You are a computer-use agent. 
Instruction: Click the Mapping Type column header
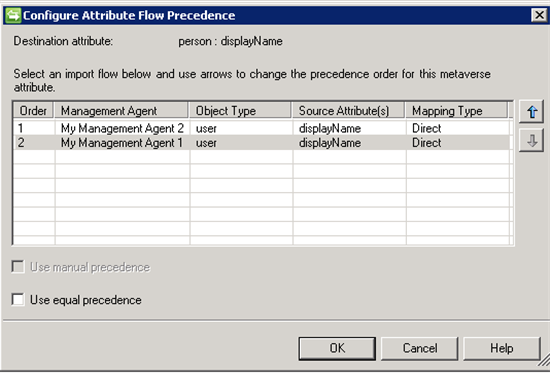pyautogui.click(x=457, y=111)
